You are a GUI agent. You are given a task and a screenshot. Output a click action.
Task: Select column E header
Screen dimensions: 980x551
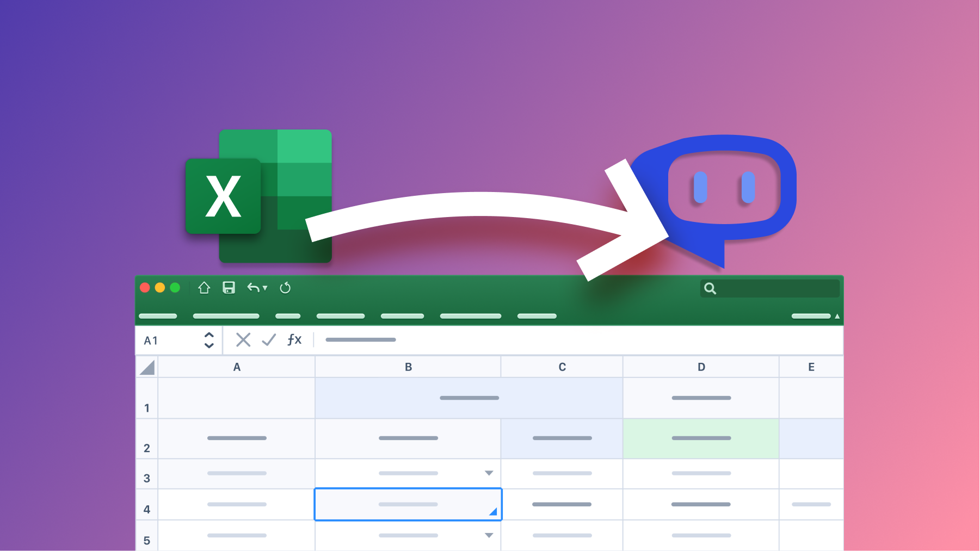coord(811,367)
